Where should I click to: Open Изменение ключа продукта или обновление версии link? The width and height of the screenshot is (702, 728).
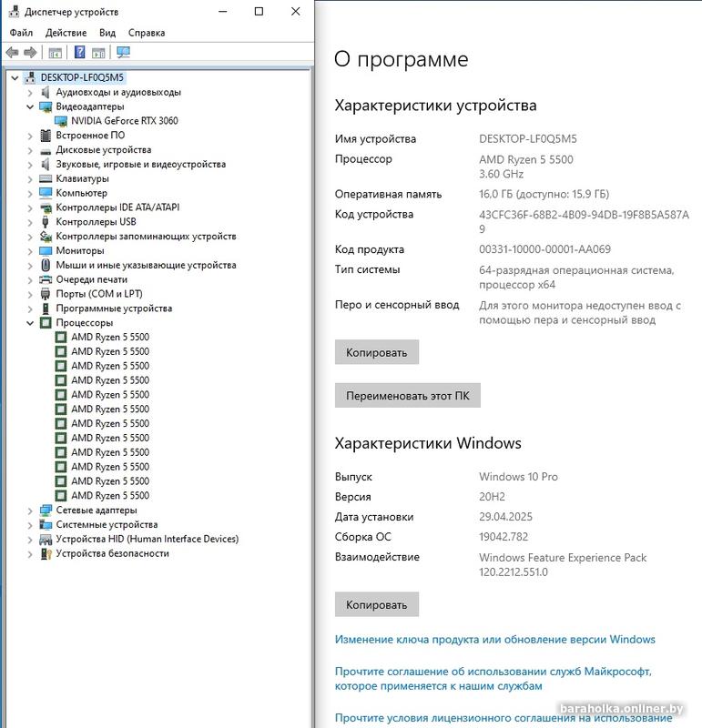pyautogui.click(x=494, y=640)
